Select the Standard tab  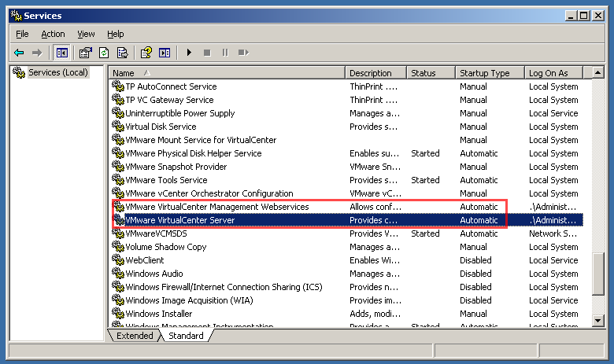[186, 336]
